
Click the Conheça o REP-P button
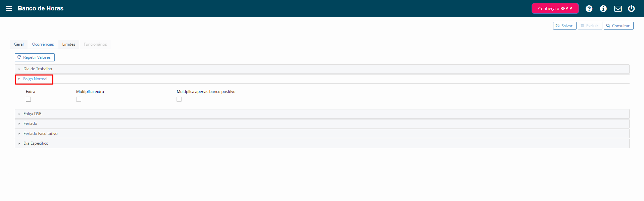[x=555, y=8]
